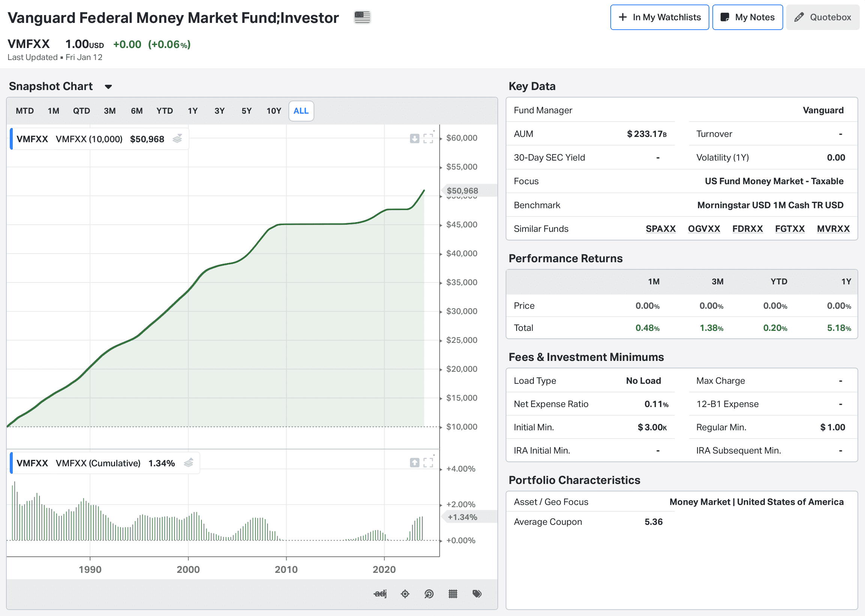The width and height of the screenshot is (865, 616).
Task: Toggle the adj price adjustment icon
Action: coord(380,593)
